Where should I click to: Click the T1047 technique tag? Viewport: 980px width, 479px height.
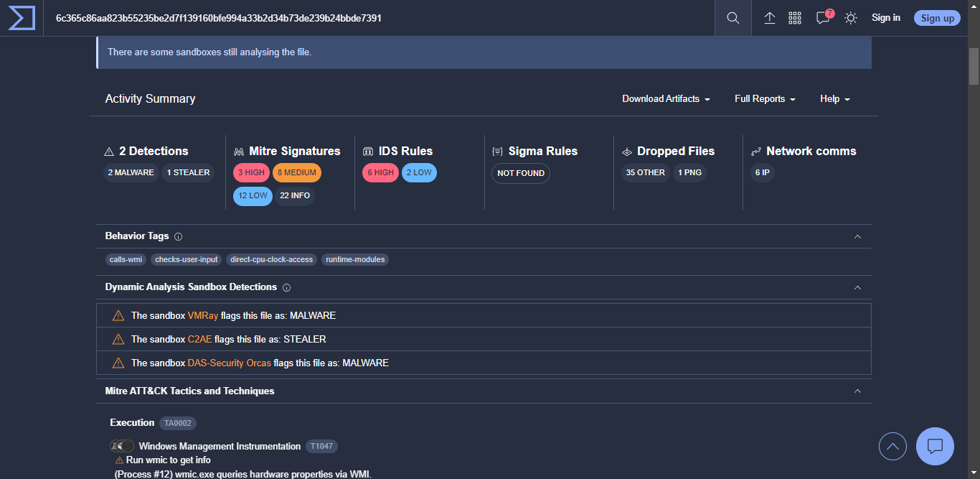pos(321,447)
